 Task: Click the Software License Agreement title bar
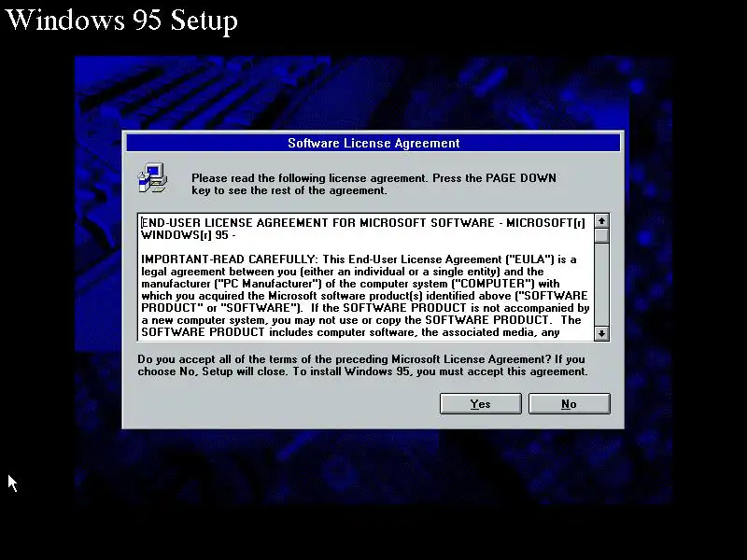(x=373, y=143)
